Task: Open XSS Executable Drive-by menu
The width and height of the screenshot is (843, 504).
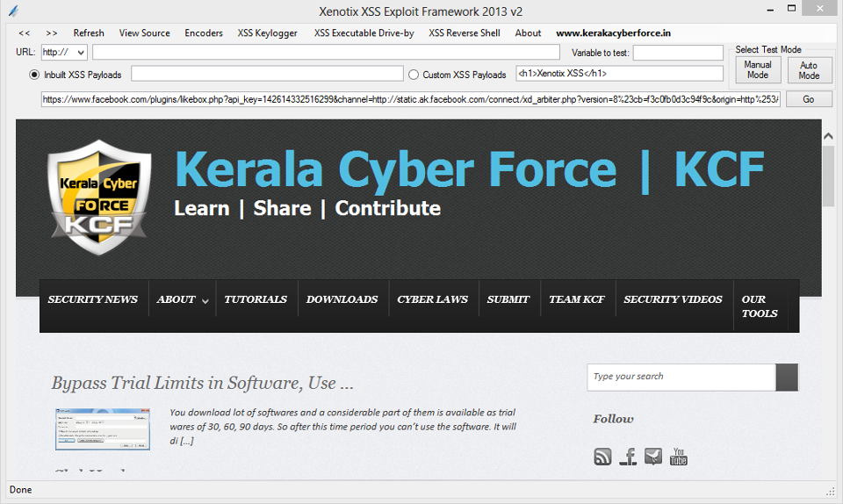Action: coord(364,32)
